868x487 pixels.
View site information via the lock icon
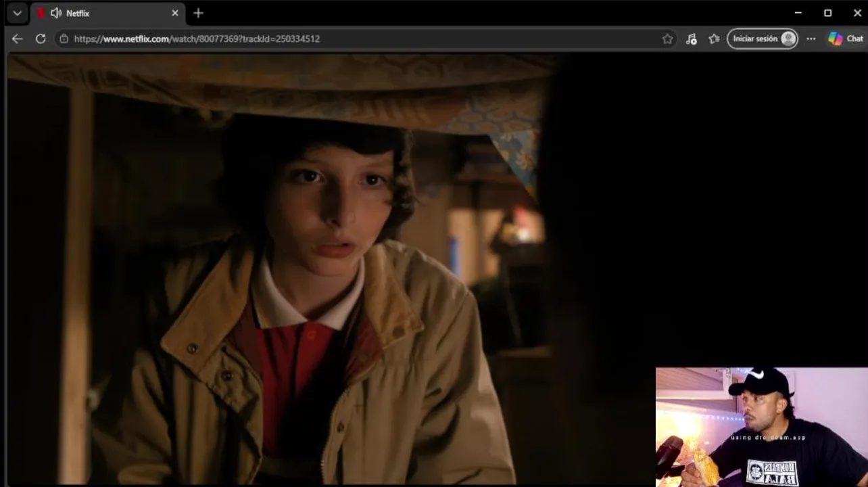coord(64,39)
